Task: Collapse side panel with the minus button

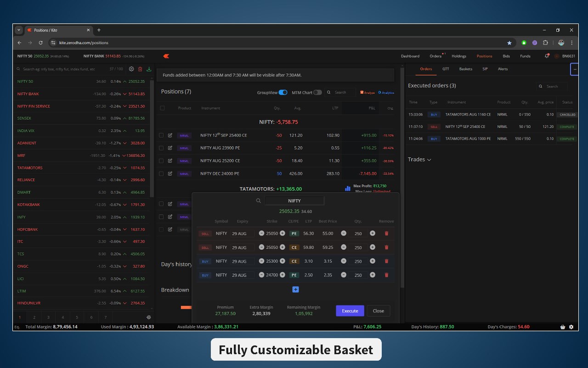Action: (575, 69)
